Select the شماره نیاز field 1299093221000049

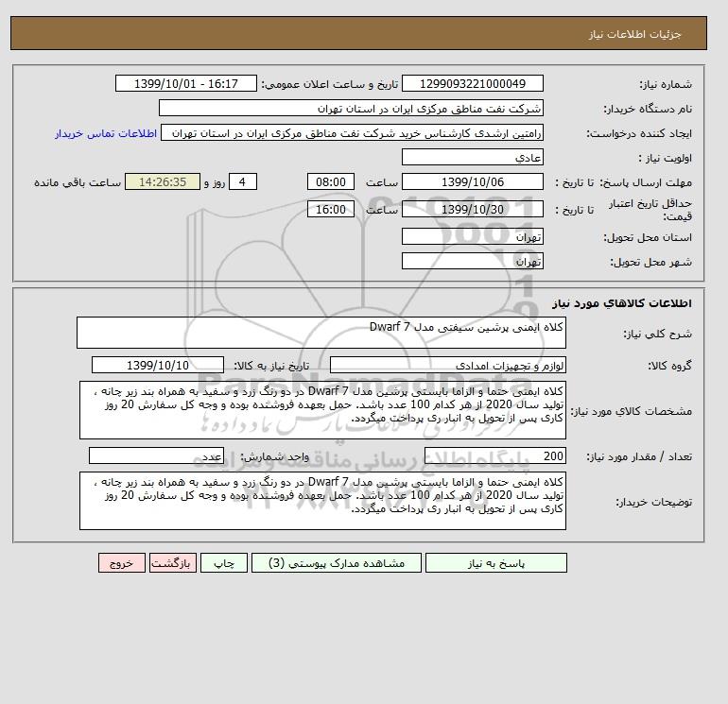[472, 83]
